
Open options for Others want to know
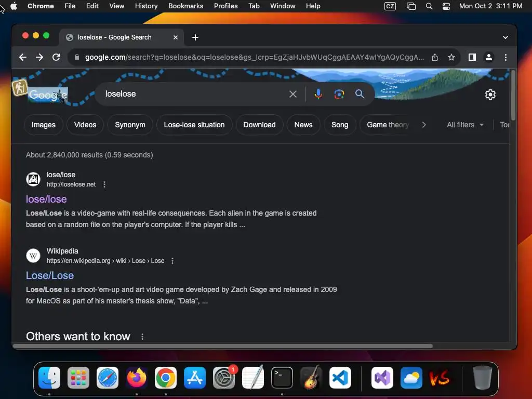[x=142, y=337]
